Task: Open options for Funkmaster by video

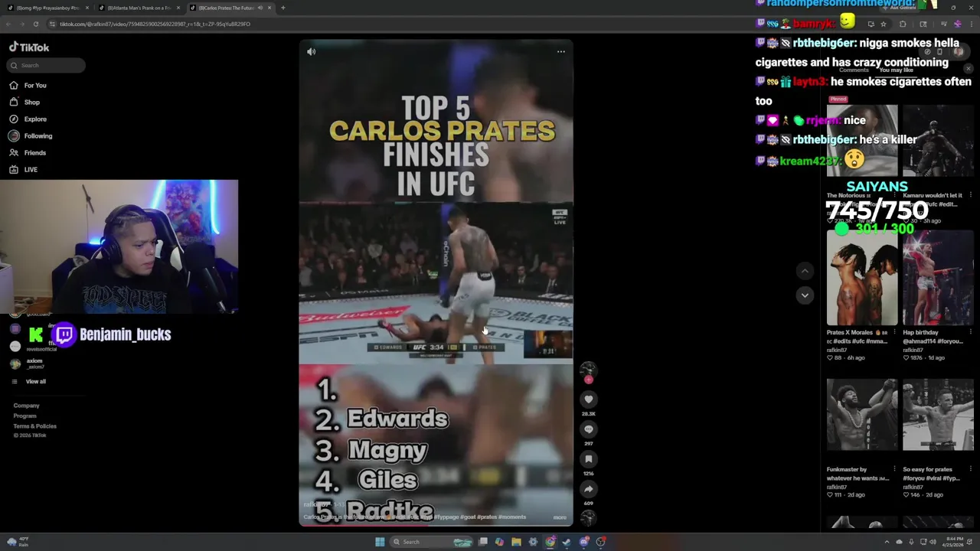Action: pos(894,469)
